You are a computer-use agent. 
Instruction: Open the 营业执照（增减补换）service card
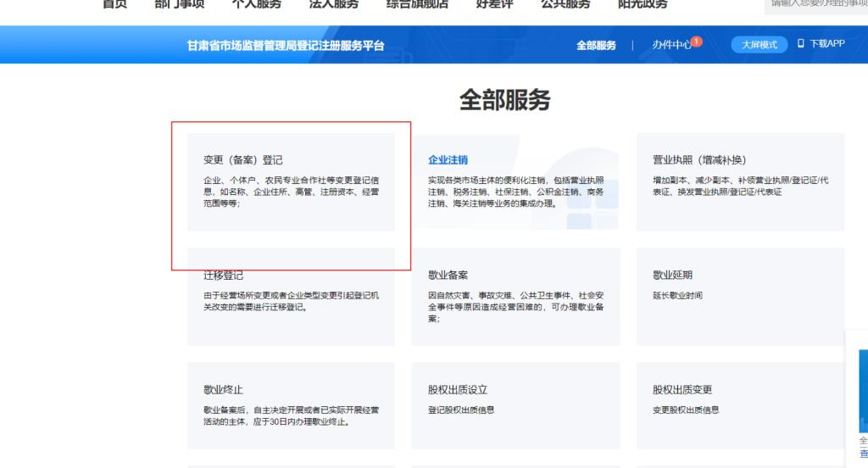point(740,181)
